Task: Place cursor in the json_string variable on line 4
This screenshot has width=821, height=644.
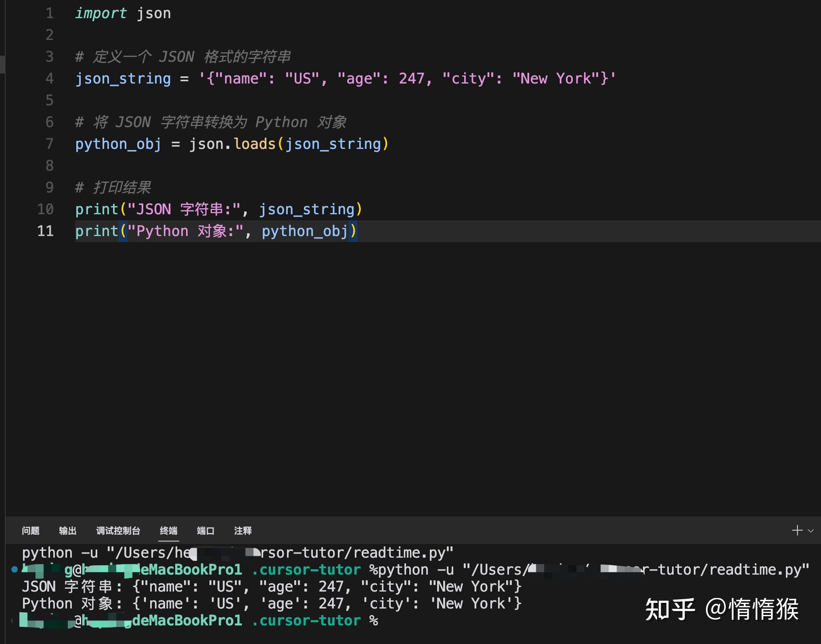Action: tap(122, 78)
